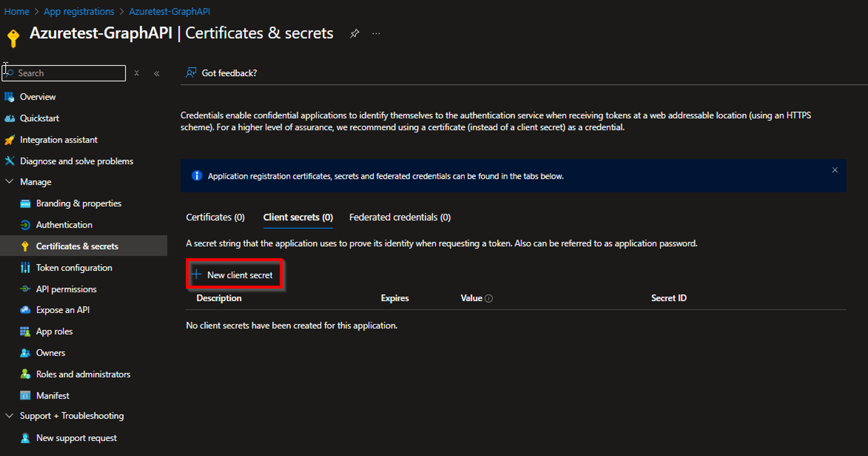The height and width of the screenshot is (456, 868).
Task: Dismiss the blue information banner
Action: [x=835, y=170]
